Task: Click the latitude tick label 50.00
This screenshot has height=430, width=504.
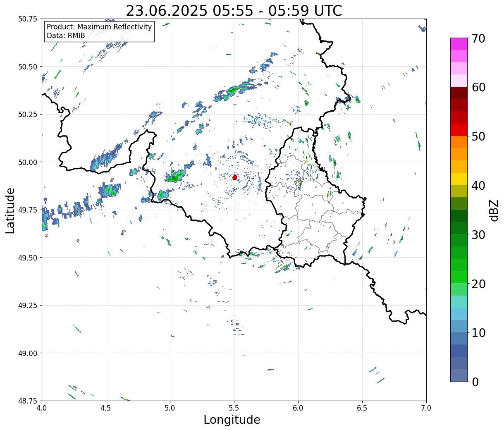Action: click(28, 162)
